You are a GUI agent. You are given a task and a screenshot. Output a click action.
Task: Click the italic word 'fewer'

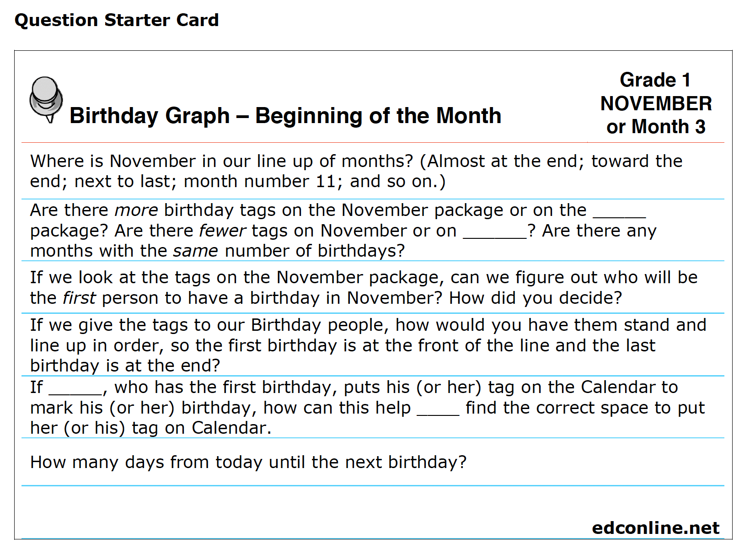(x=223, y=231)
